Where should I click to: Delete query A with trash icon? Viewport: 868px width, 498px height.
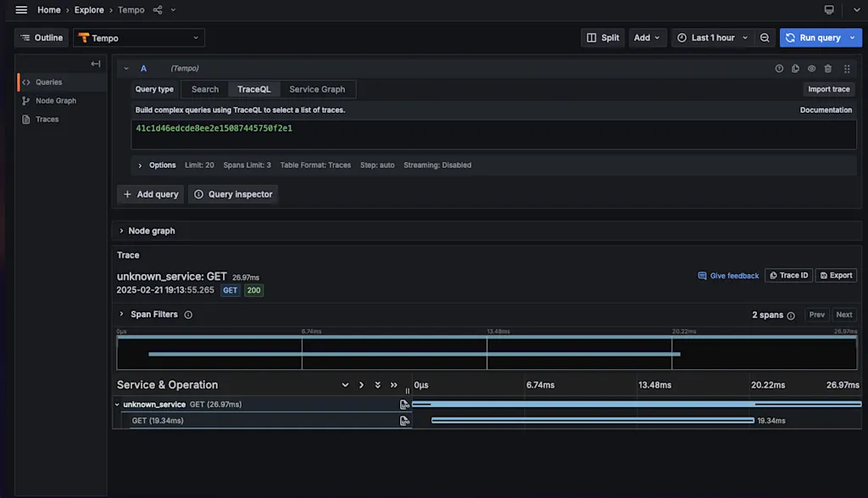827,69
